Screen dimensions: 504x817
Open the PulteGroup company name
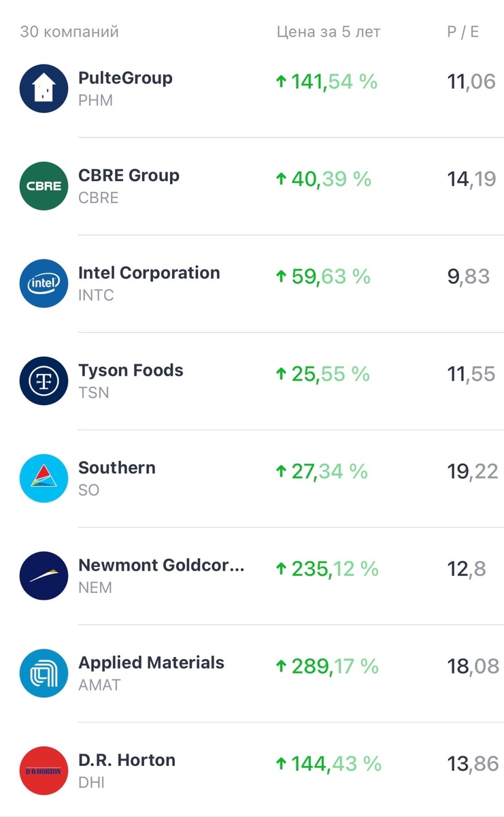pos(126,78)
